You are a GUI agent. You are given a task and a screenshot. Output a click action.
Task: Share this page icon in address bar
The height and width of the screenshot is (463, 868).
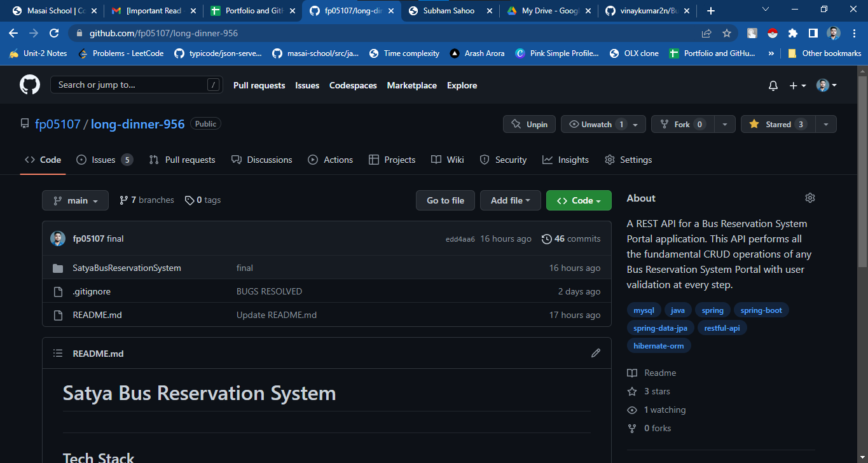[706, 33]
